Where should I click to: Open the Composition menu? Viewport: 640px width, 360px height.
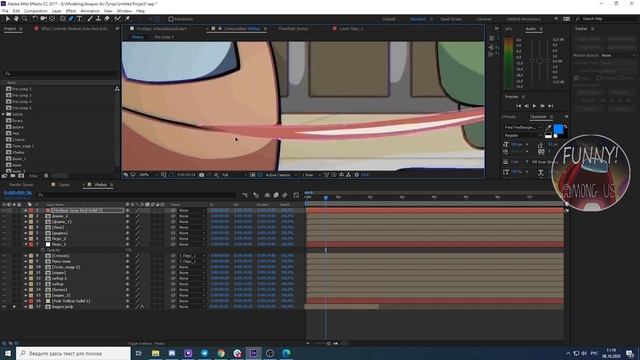point(36,11)
